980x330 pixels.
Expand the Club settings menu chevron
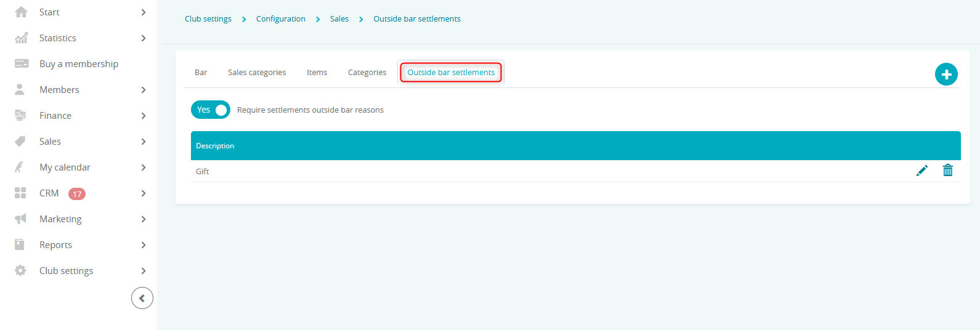(143, 271)
